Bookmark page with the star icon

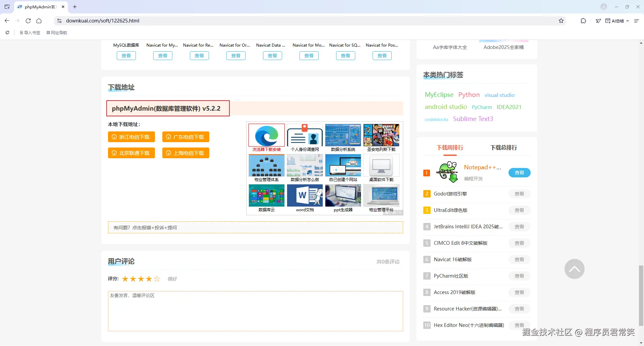(x=561, y=21)
